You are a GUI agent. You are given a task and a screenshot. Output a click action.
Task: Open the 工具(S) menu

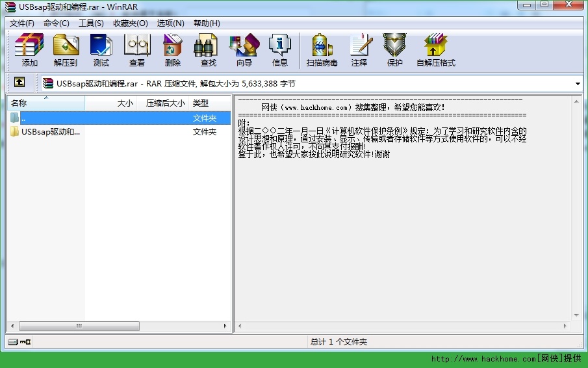coord(91,23)
